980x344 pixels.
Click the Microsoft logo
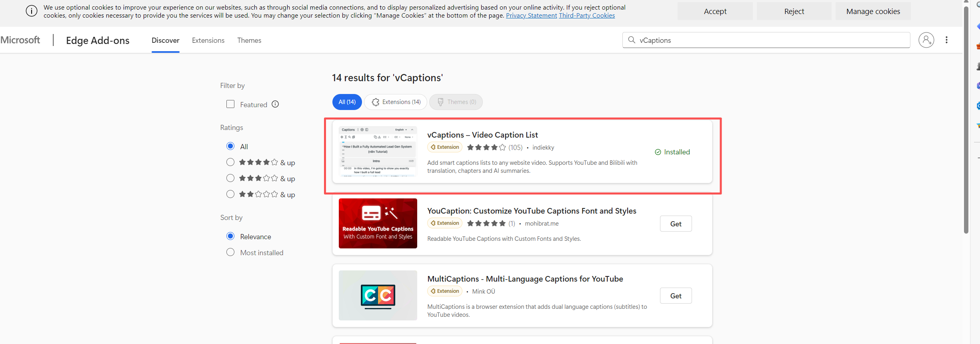(x=20, y=40)
